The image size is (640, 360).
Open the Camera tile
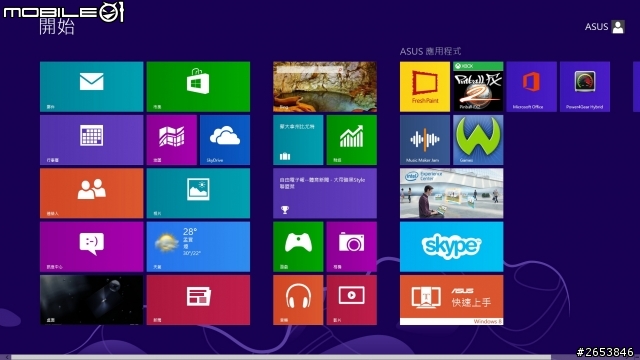tap(351, 247)
